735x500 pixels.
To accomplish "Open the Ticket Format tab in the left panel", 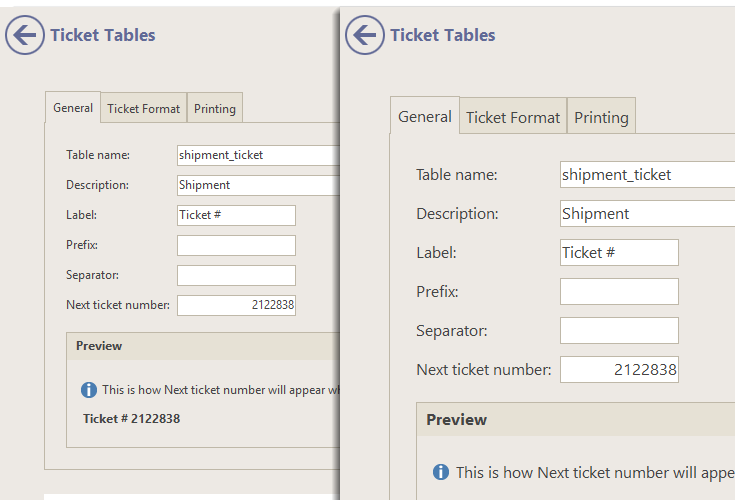I will [143, 108].
